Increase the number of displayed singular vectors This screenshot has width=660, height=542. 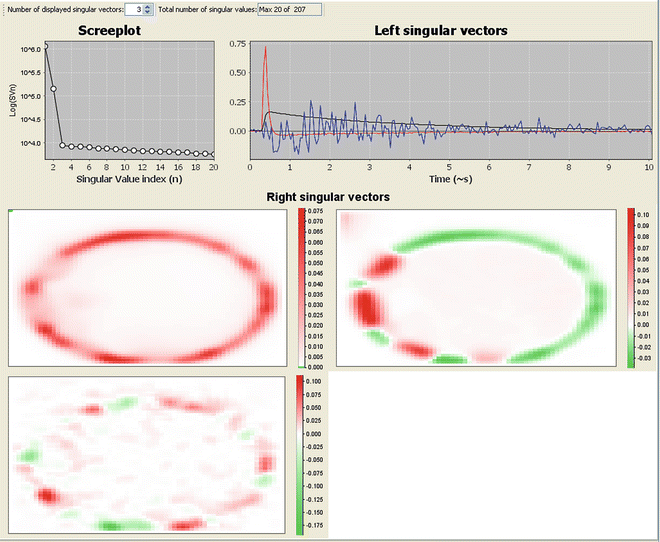coord(149,6)
